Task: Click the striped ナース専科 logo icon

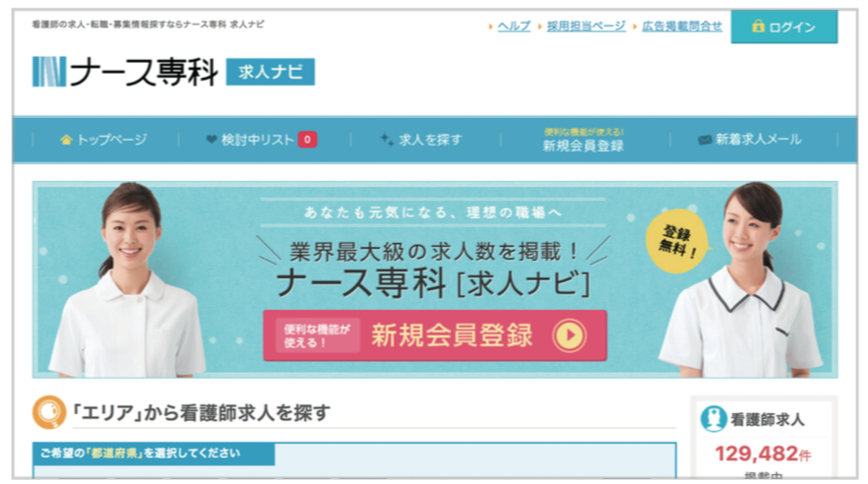Action: click(49, 72)
